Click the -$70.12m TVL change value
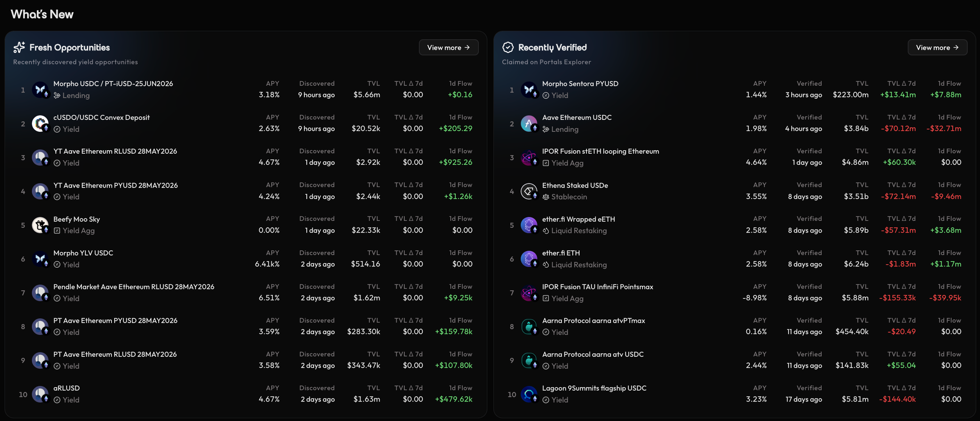 point(898,129)
